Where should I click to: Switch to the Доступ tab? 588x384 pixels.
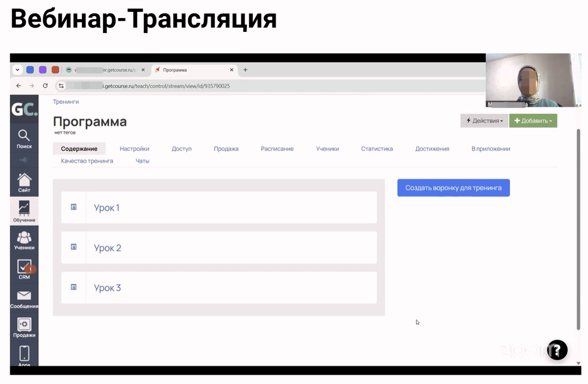[x=181, y=149]
